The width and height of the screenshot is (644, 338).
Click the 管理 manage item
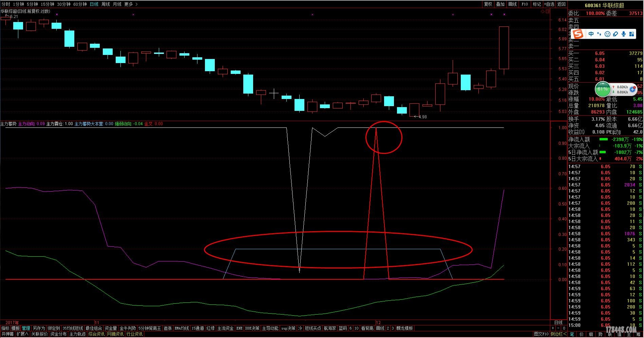point(26,328)
